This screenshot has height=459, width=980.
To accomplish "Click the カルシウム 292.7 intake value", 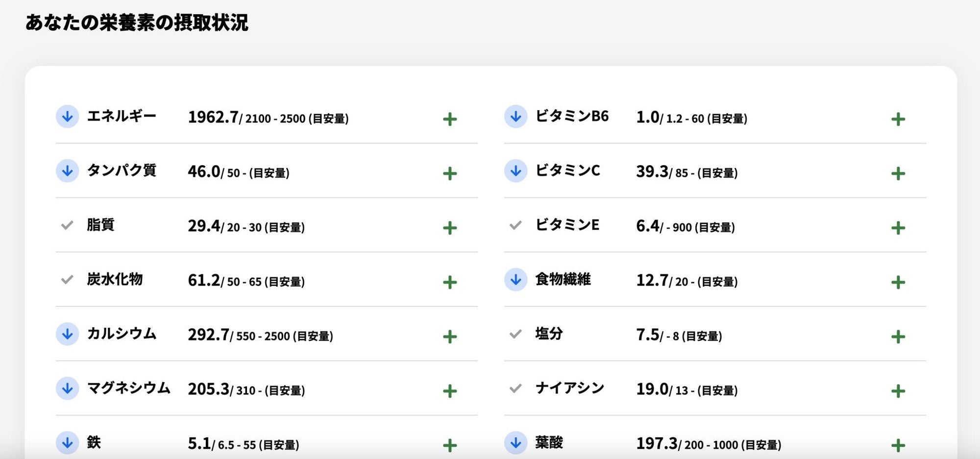I will 208,335.
